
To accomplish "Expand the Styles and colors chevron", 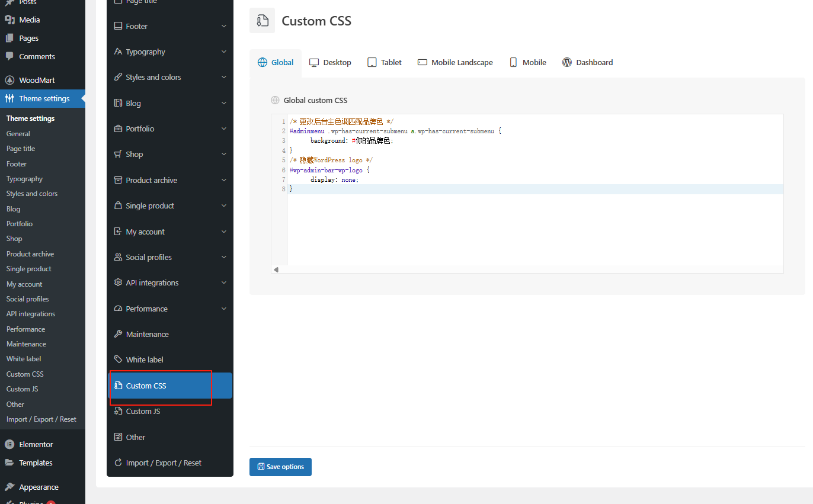I will point(224,77).
